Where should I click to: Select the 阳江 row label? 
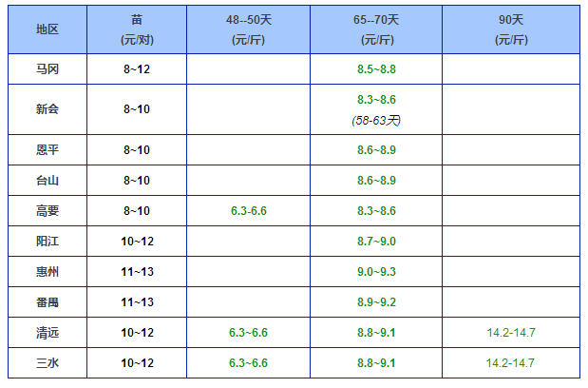click(x=47, y=241)
